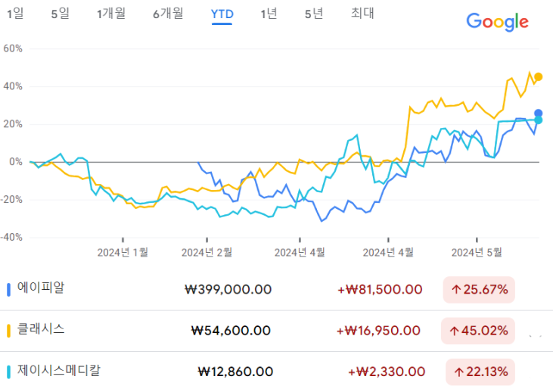The image size is (553, 392).
Task: Click the yellow endpoint dot on the chart
Action: point(538,76)
